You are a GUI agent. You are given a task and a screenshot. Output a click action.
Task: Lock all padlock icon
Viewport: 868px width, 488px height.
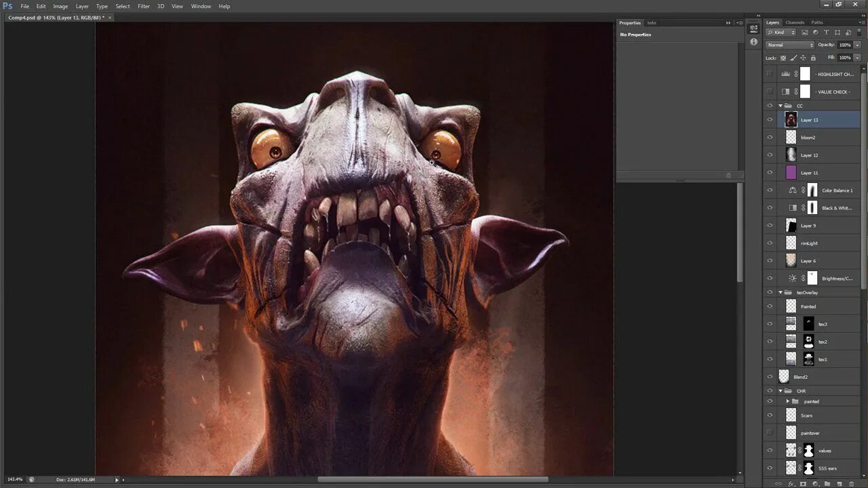point(813,58)
